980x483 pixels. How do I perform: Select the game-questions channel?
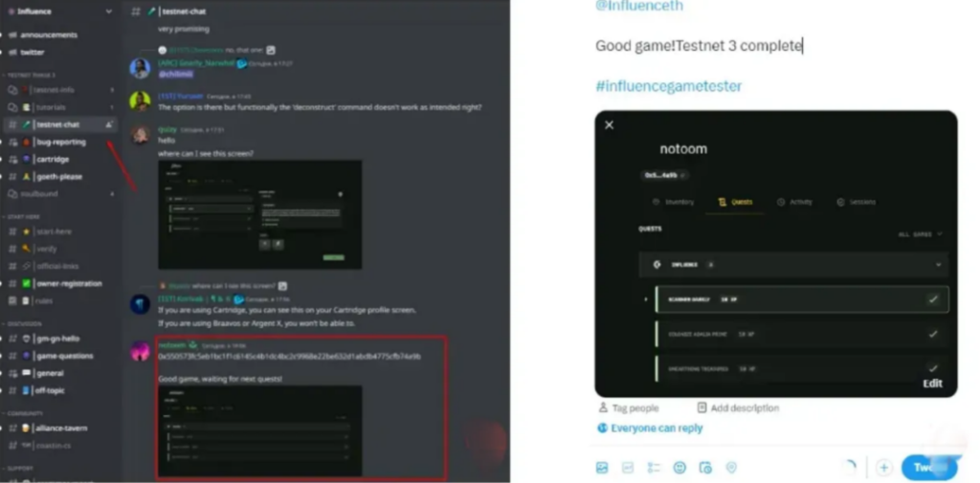(x=64, y=356)
